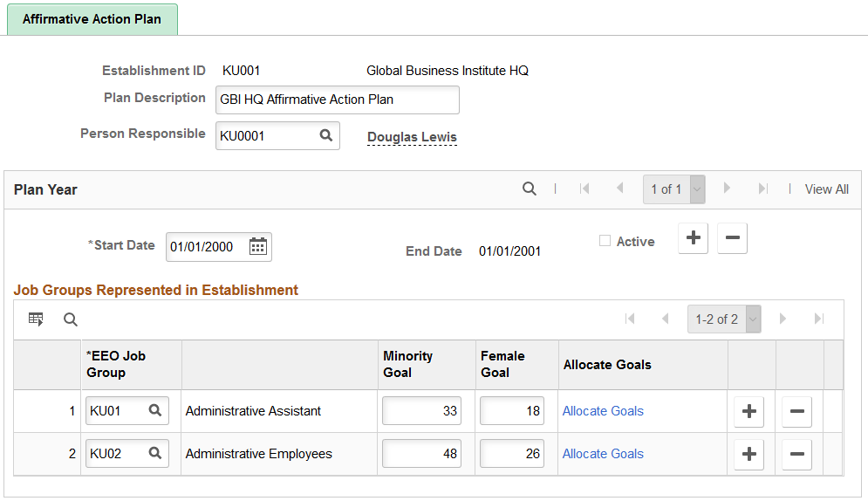Open Start Date calendar picker
This screenshot has height=501, width=868.
pos(257,247)
